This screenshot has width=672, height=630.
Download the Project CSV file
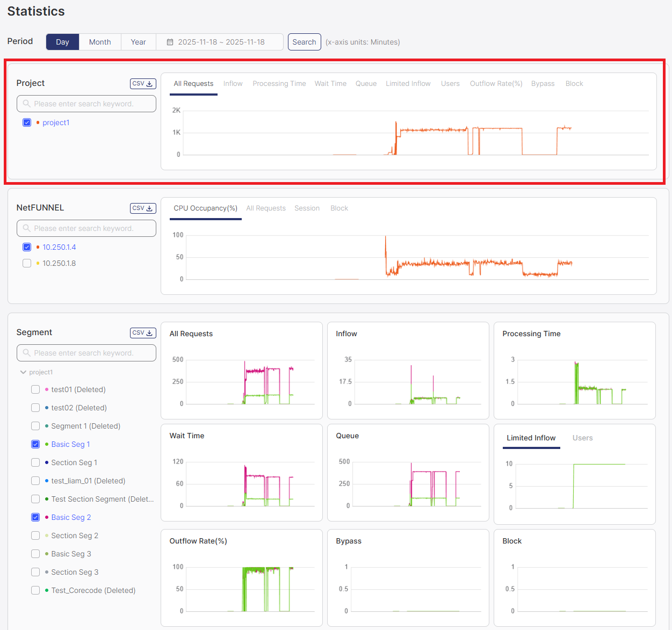point(143,84)
